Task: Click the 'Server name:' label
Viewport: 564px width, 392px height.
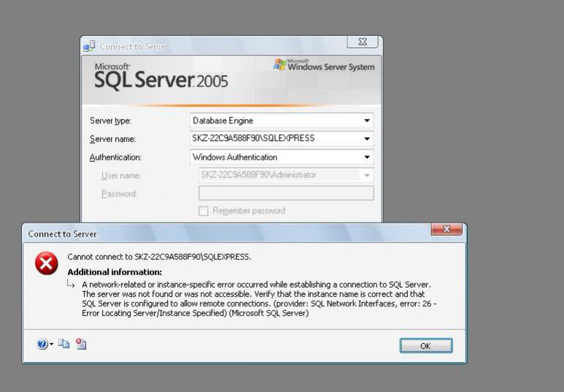Action: [x=112, y=139]
